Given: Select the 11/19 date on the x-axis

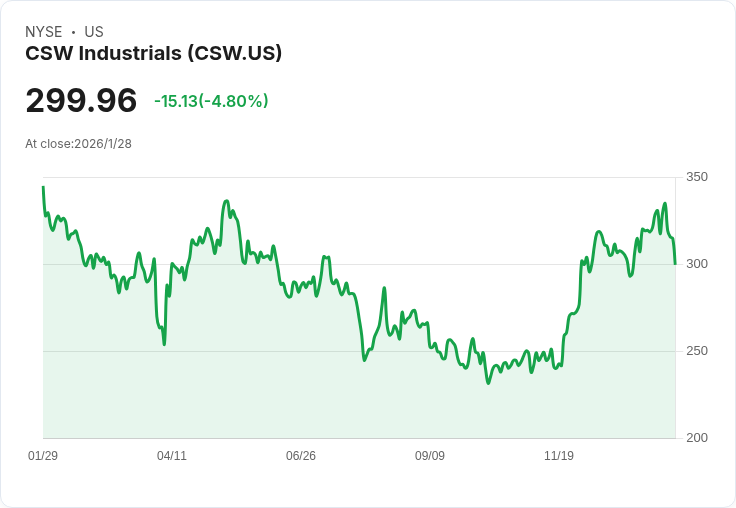Looking at the screenshot, I should coord(559,456).
